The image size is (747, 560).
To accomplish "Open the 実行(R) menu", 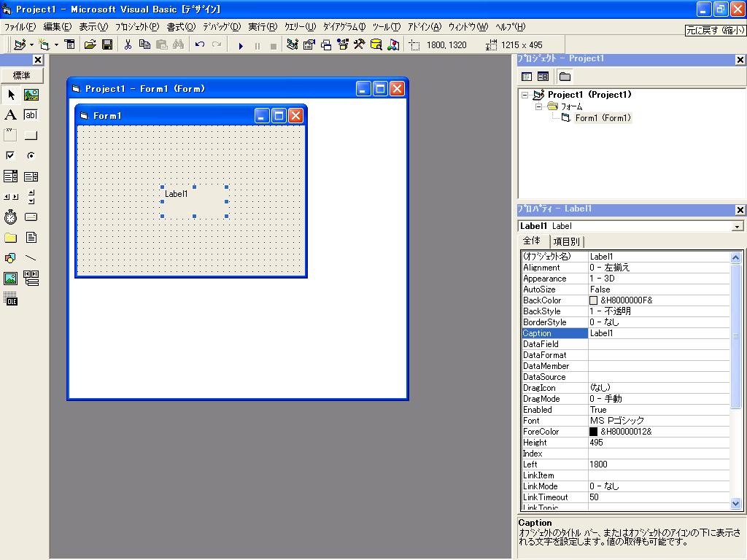I will point(263,27).
